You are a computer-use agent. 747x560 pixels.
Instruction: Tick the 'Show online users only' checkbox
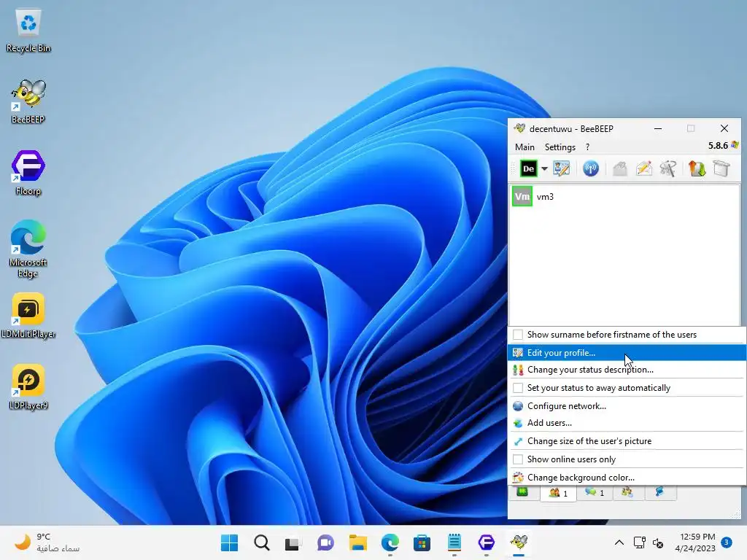(x=518, y=459)
